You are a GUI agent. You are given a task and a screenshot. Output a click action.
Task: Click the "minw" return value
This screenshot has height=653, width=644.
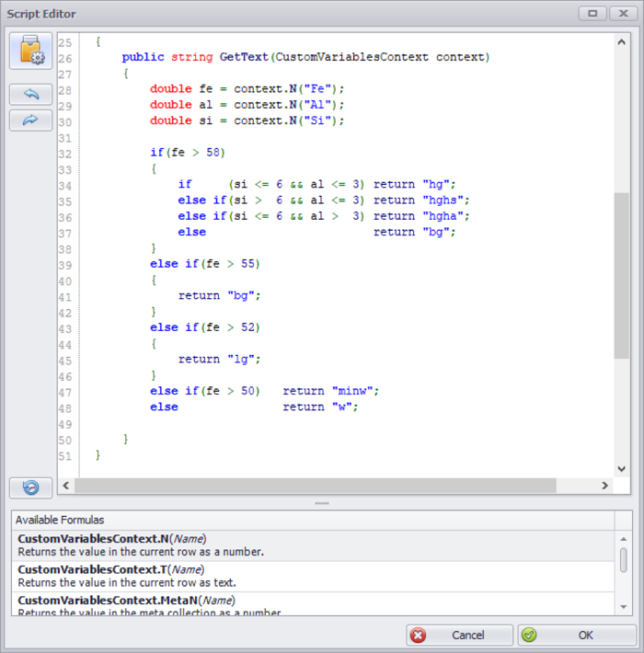click(352, 391)
